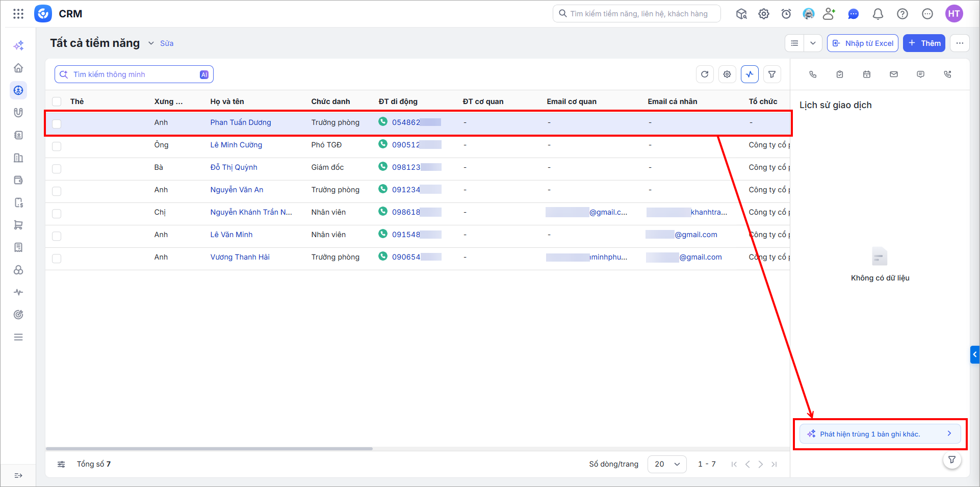Open the shopping cart icon in the sidebar
Image resolution: width=980 pixels, height=487 pixels.
point(18,225)
